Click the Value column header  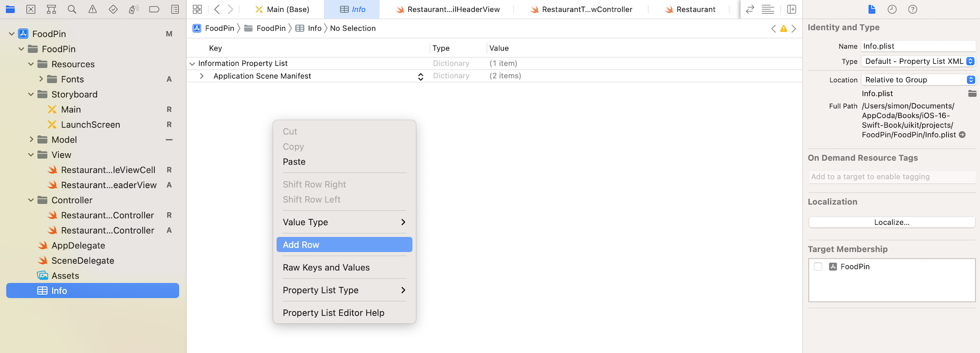(x=499, y=48)
